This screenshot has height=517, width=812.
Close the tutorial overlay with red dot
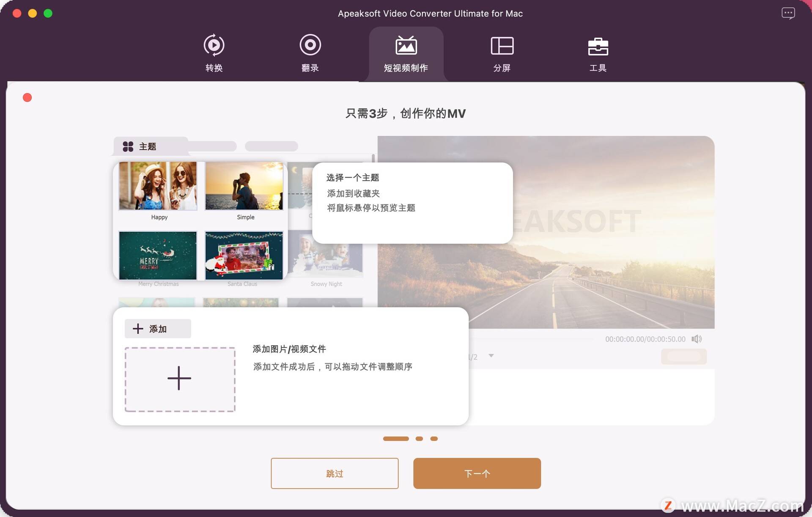click(x=27, y=98)
